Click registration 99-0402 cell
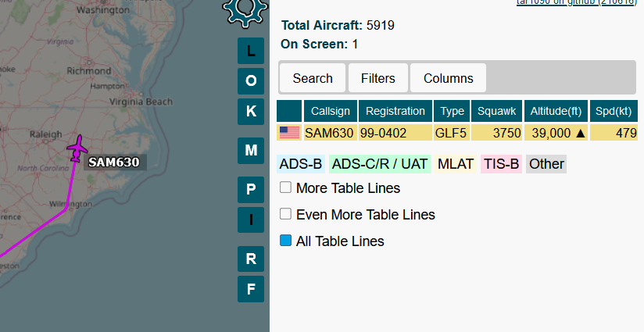 (395, 133)
